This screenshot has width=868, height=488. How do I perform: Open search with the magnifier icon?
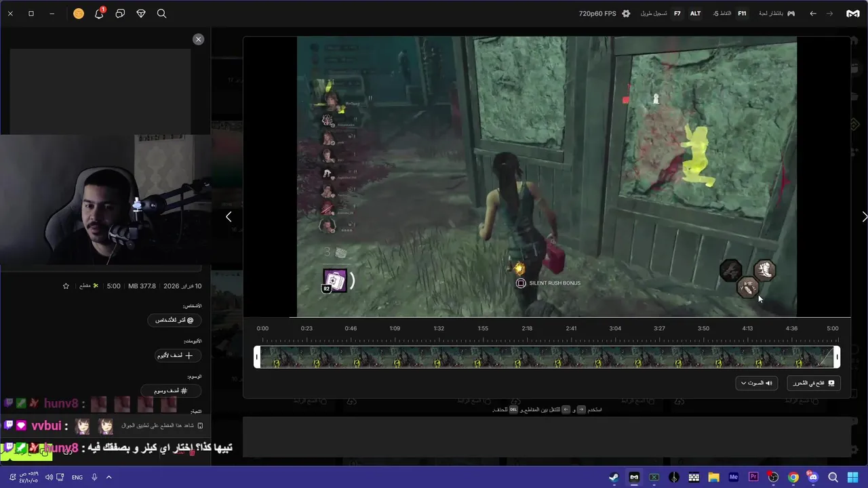(161, 14)
